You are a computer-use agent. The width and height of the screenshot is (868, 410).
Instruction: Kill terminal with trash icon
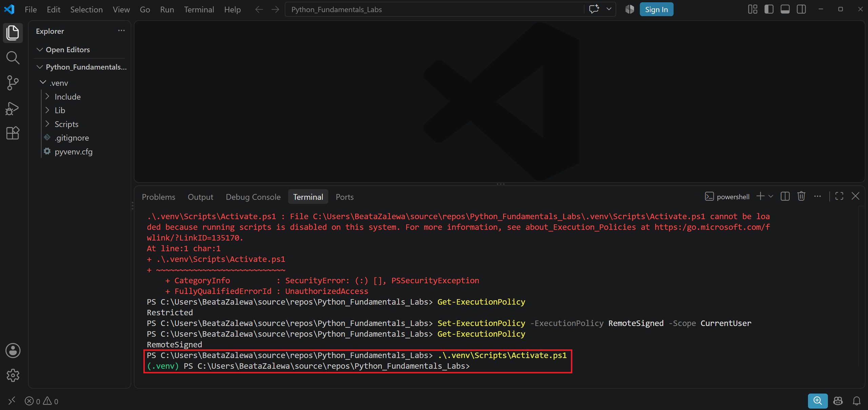tap(801, 196)
